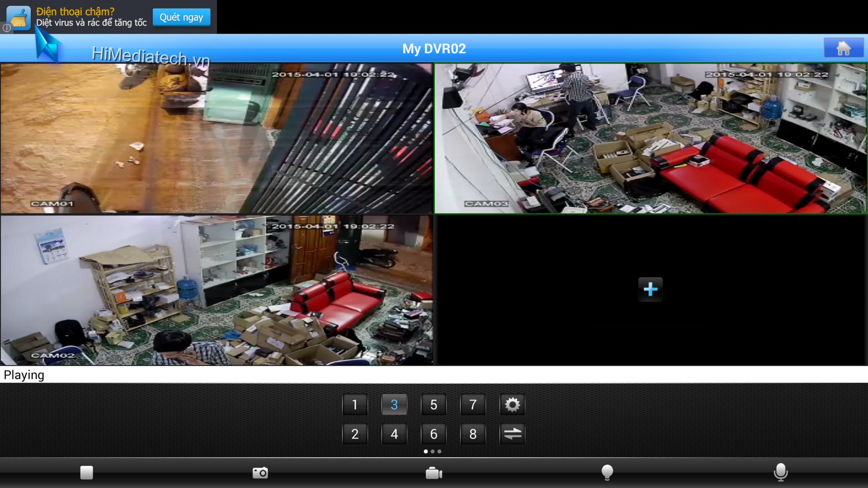The height and width of the screenshot is (488, 868).
Task: Open settings with the gear icon
Action: 512,404
